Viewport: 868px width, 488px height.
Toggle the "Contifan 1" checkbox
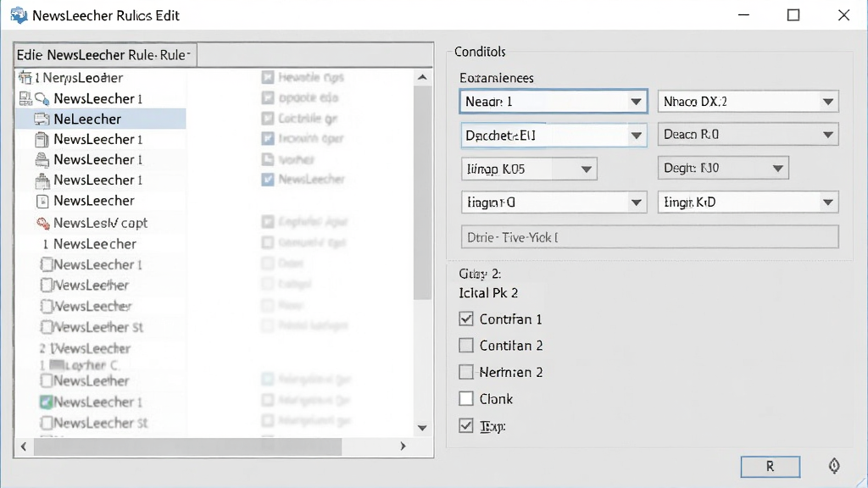click(x=466, y=319)
